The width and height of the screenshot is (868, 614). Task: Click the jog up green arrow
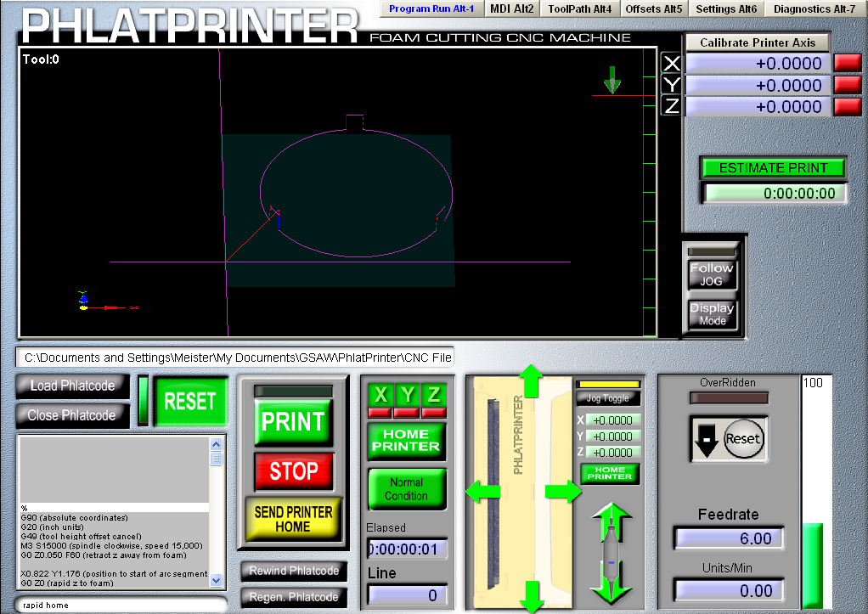532,381
